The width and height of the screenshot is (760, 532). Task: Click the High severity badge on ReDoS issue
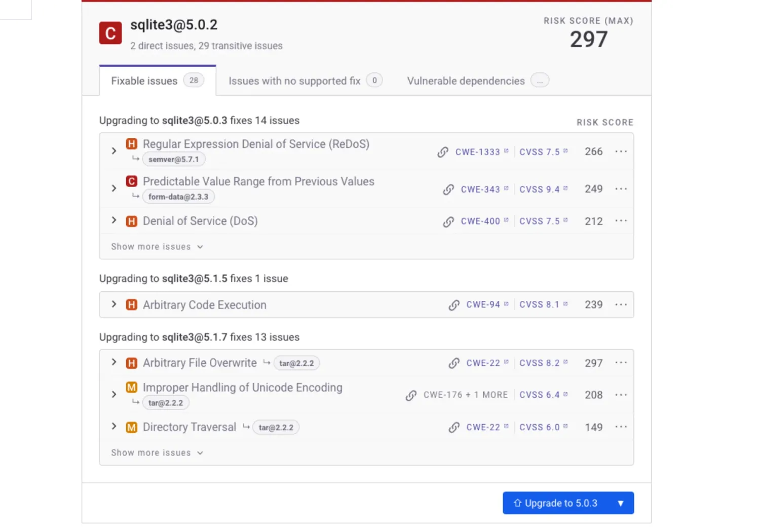(x=132, y=144)
